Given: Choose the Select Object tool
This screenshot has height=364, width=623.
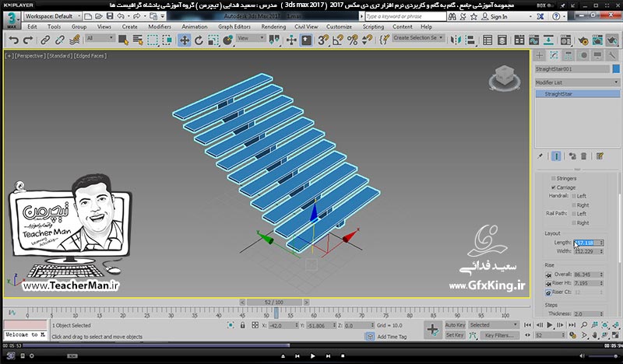Looking at the screenshot, I should 123,40.
